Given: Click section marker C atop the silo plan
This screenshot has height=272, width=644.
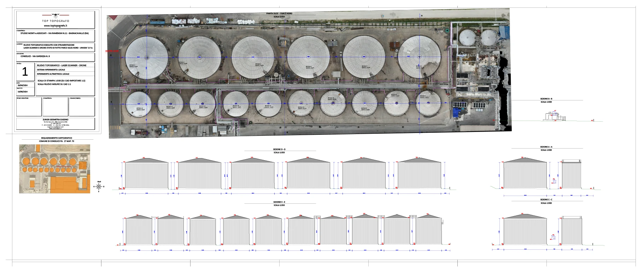Looking at the screenshot, I should pos(149,16).
